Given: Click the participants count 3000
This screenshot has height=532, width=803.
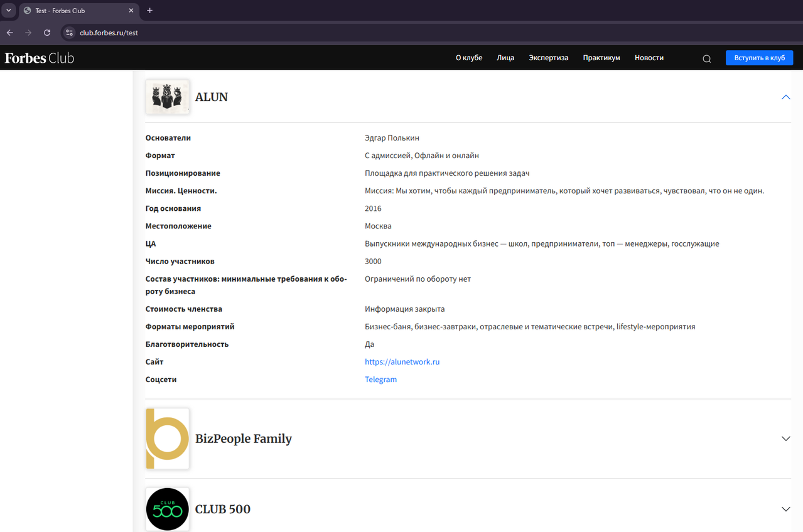Looking at the screenshot, I should click(x=373, y=261).
